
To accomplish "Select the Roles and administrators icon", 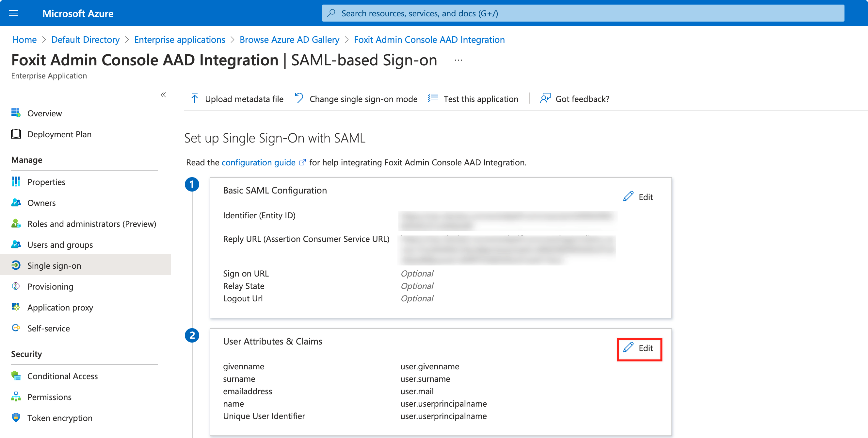I will [x=16, y=224].
